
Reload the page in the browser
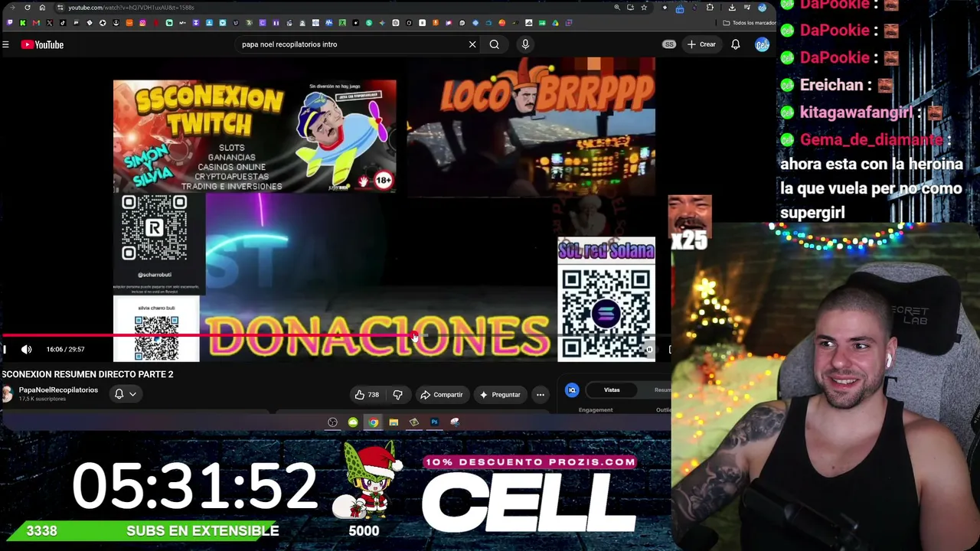pyautogui.click(x=28, y=8)
